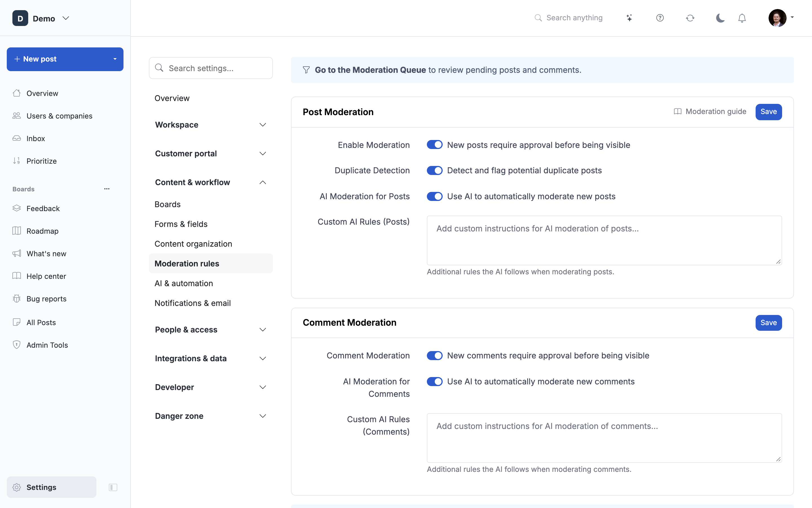Image resolution: width=812 pixels, height=508 pixels.
Task: Open Feedback board in sidebar
Action: [43, 208]
